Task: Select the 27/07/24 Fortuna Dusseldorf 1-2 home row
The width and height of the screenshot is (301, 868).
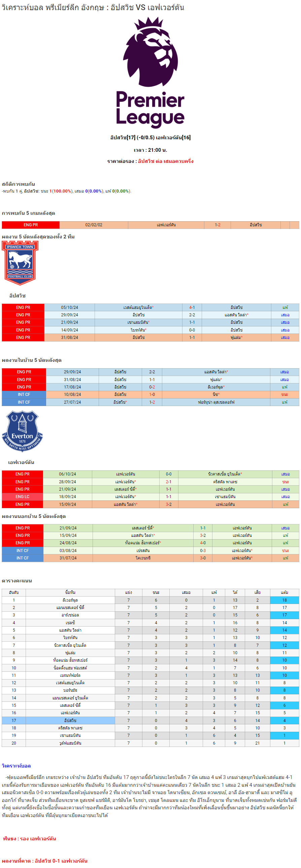Action: (150, 402)
